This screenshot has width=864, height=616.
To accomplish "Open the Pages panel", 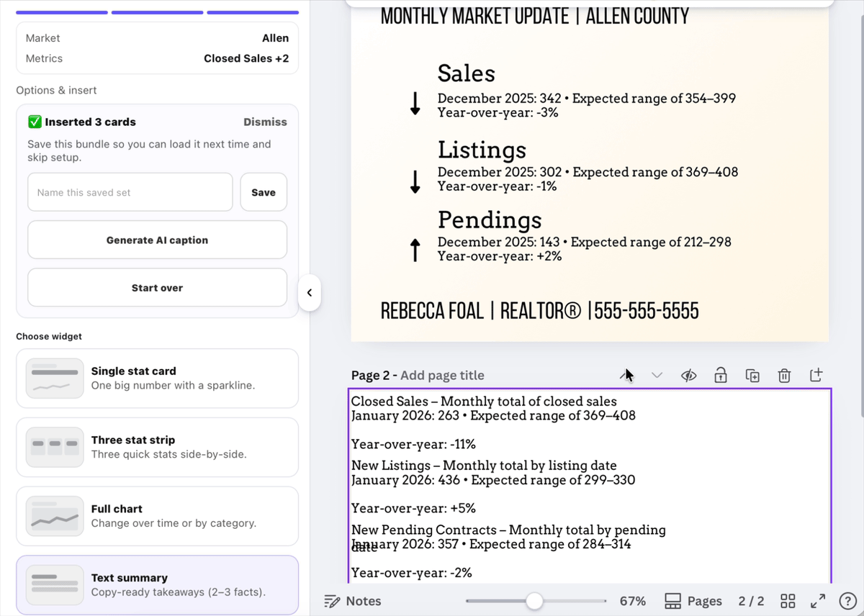I will coord(693,601).
